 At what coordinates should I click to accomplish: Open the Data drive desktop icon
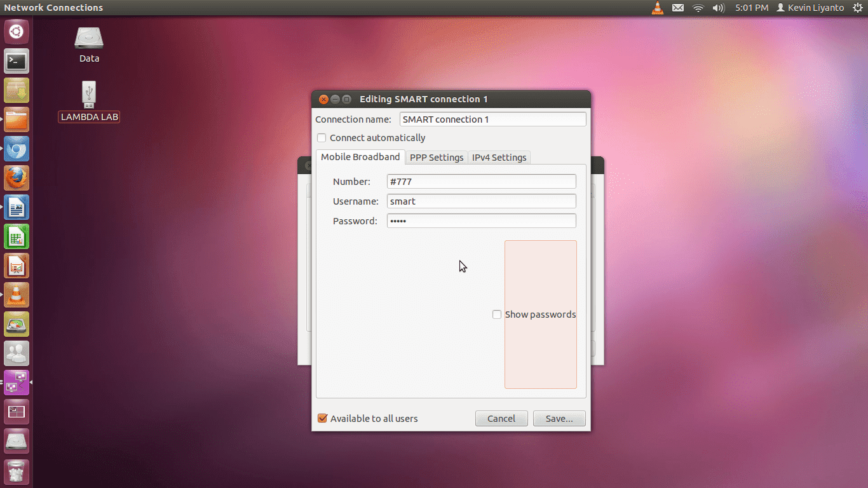coord(89,44)
